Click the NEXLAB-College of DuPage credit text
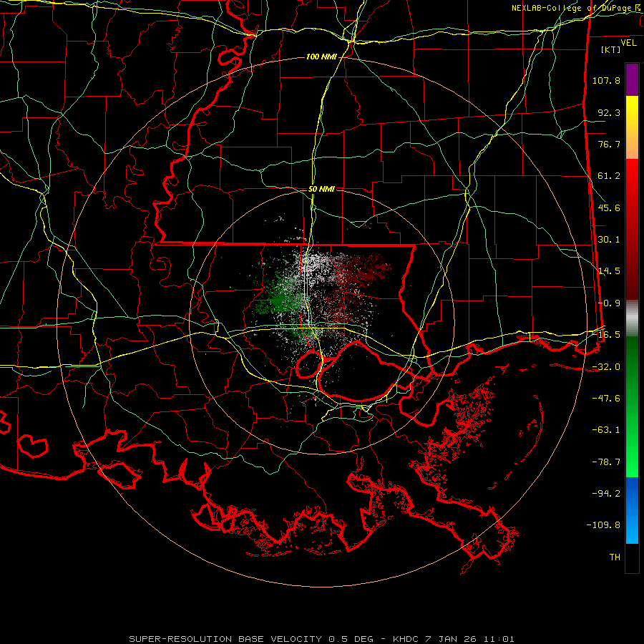The height and width of the screenshot is (644, 644). tap(577, 8)
